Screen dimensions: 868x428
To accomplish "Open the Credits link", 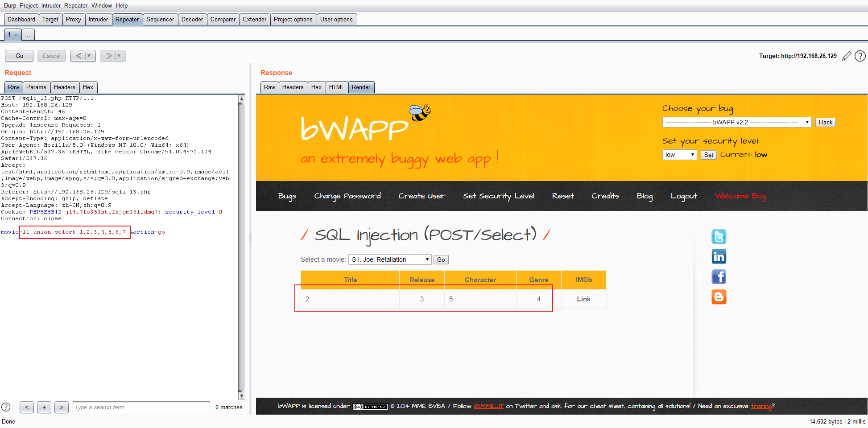I will pos(605,196).
